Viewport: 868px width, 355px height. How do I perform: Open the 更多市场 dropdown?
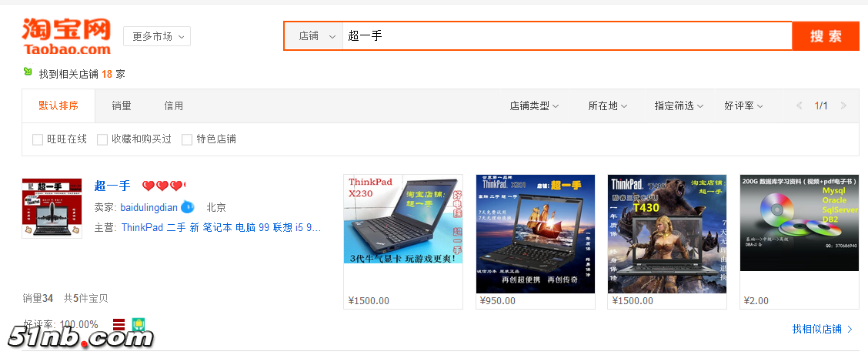click(x=157, y=36)
